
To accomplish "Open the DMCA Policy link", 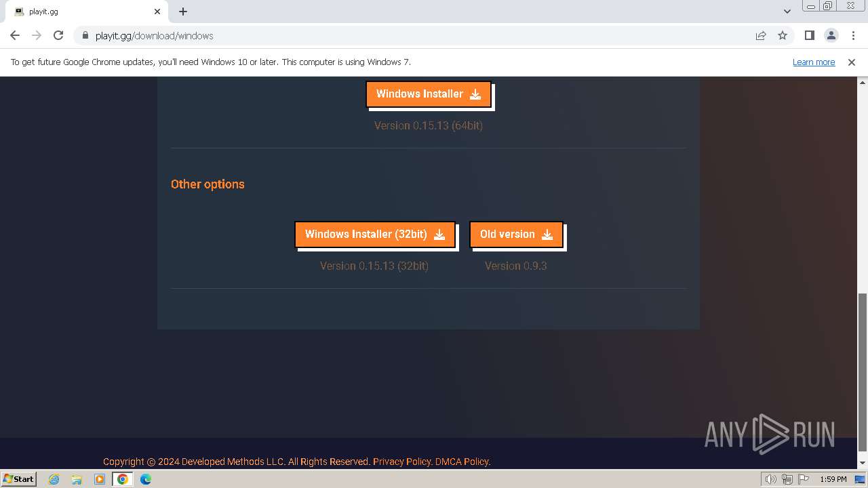I will pos(462,462).
